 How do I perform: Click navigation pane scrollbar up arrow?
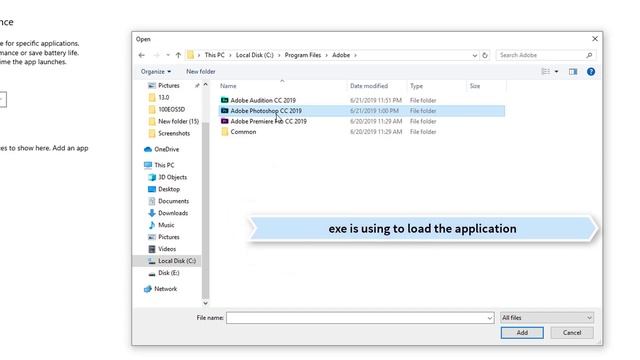[205, 84]
